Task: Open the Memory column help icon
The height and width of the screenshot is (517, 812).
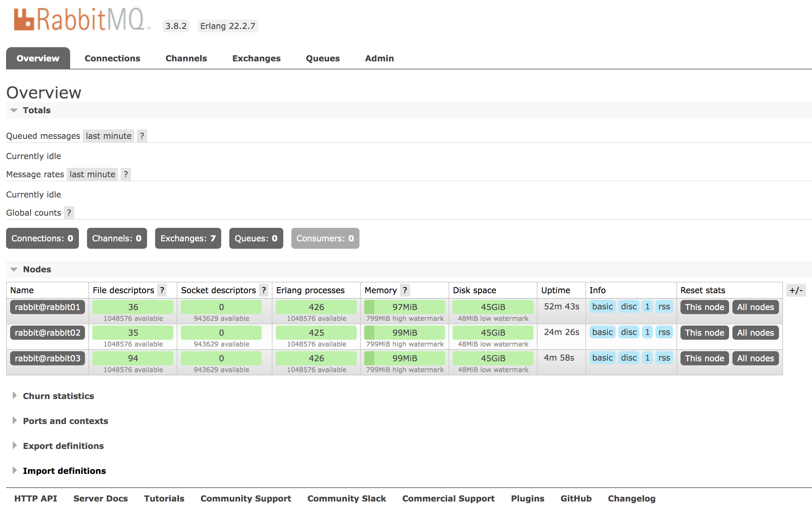Action: 405,290
